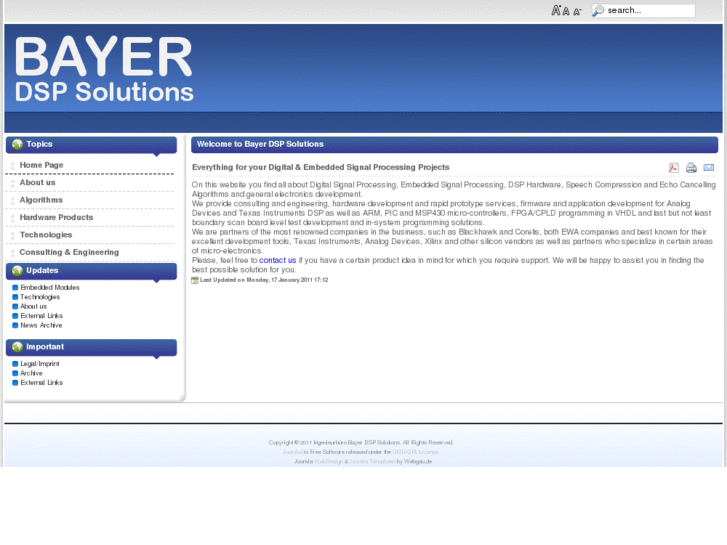The image size is (727, 545).
Task: Open the Joomla Templates footer link
Action: coord(372,462)
